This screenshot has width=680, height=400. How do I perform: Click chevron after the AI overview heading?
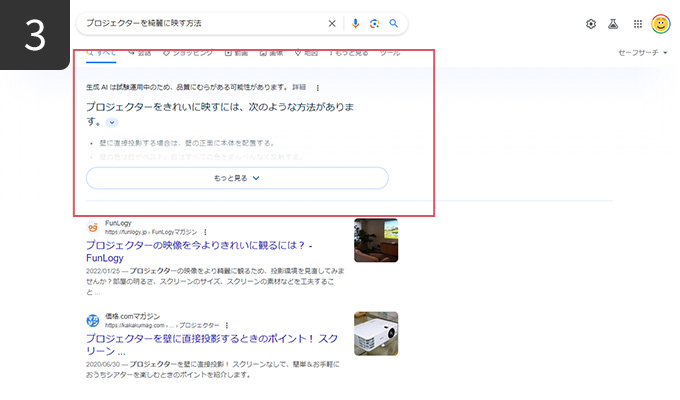112,122
